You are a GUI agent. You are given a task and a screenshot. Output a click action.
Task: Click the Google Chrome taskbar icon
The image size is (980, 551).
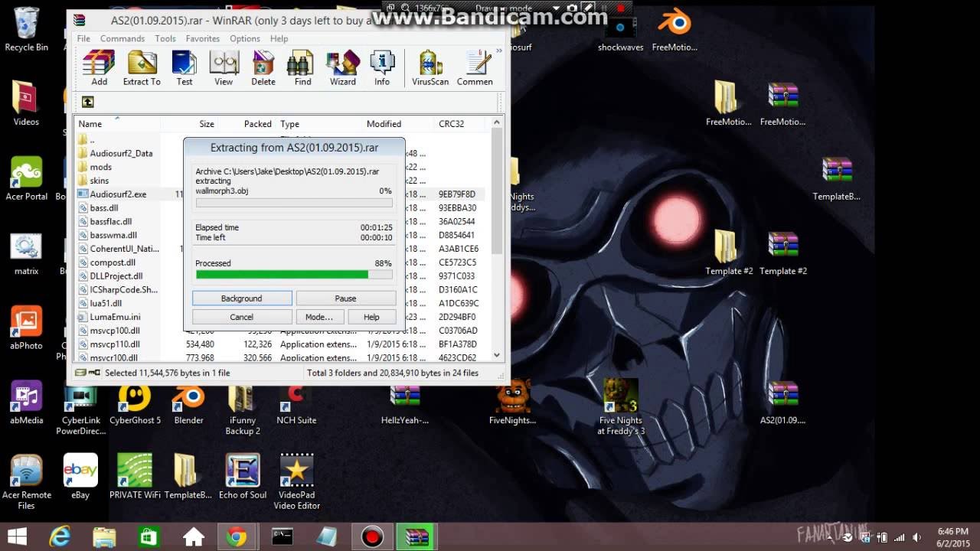click(x=237, y=537)
